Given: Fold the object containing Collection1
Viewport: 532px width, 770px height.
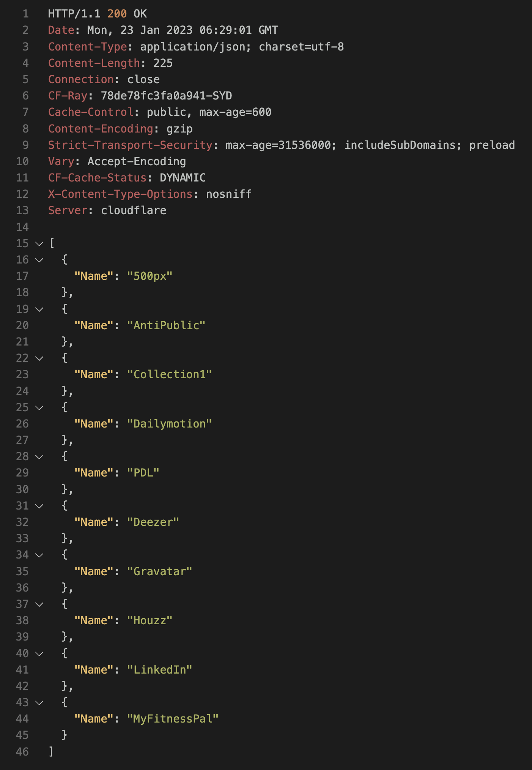Looking at the screenshot, I should click(x=39, y=358).
